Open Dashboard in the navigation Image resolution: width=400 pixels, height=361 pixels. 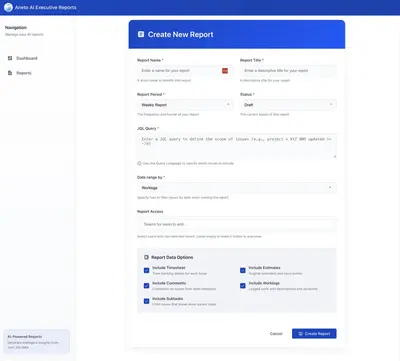click(x=27, y=58)
